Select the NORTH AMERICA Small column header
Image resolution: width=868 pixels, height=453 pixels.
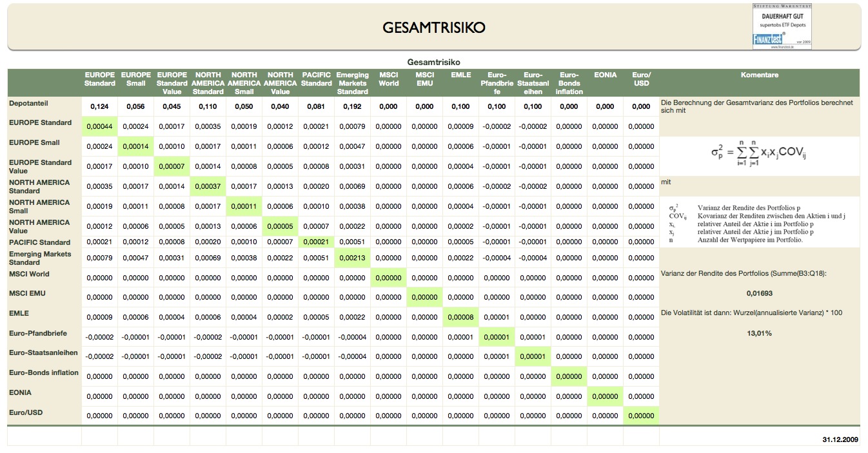[244, 83]
